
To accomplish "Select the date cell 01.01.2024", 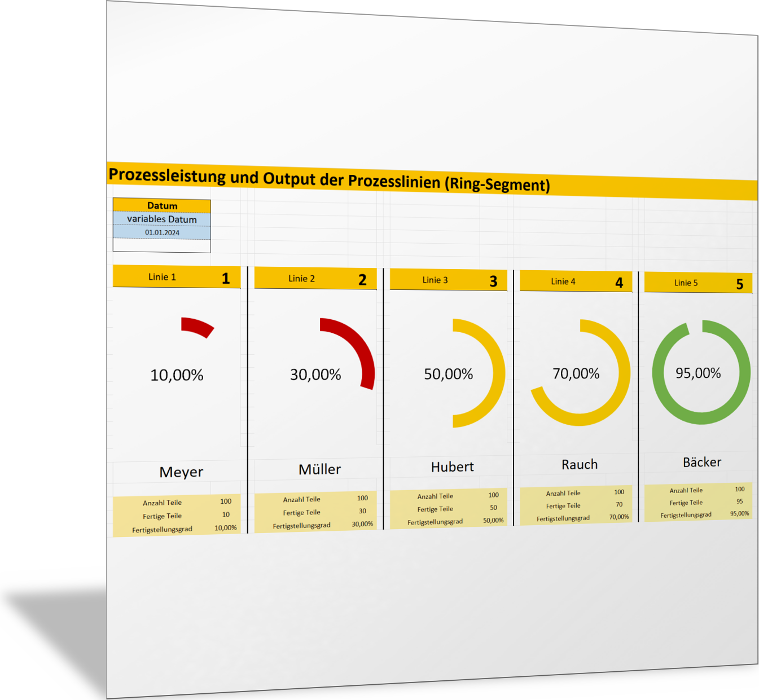I will (162, 232).
